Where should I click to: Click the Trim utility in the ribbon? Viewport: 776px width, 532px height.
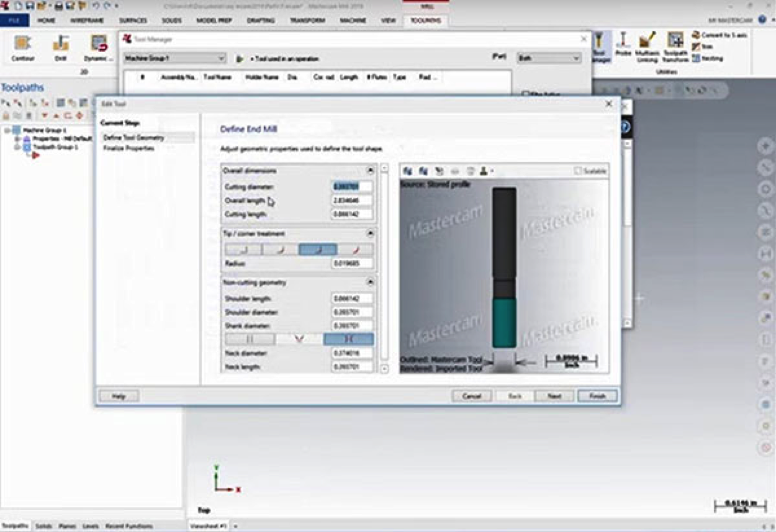pyautogui.click(x=702, y=47)
